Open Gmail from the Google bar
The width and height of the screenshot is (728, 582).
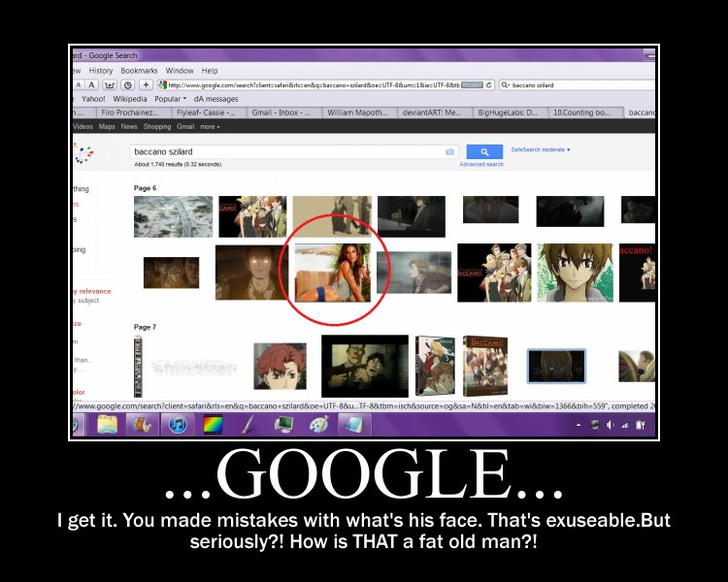click(185, 127)
